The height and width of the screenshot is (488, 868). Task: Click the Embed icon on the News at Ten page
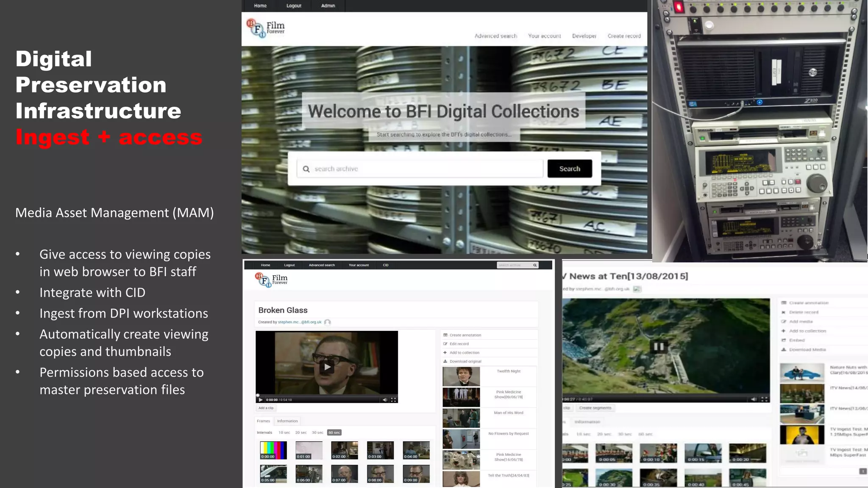tap(784, 340)
